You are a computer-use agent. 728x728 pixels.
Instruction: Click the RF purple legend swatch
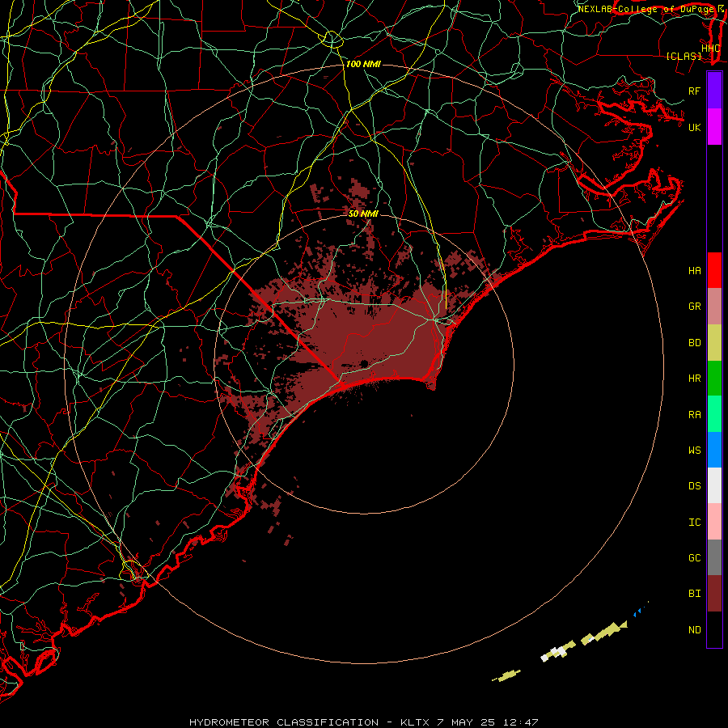coord(714,91)
